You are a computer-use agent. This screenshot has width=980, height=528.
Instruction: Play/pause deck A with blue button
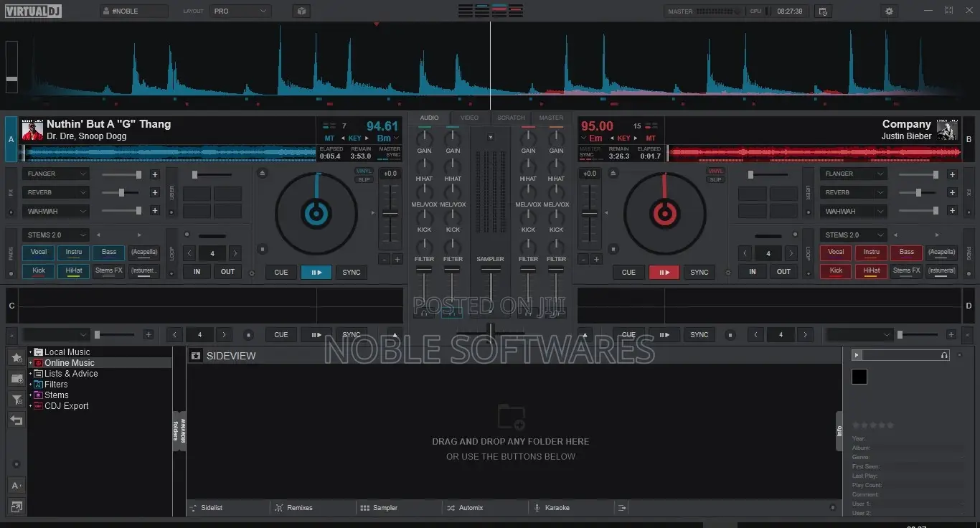(x=316, y=273)
